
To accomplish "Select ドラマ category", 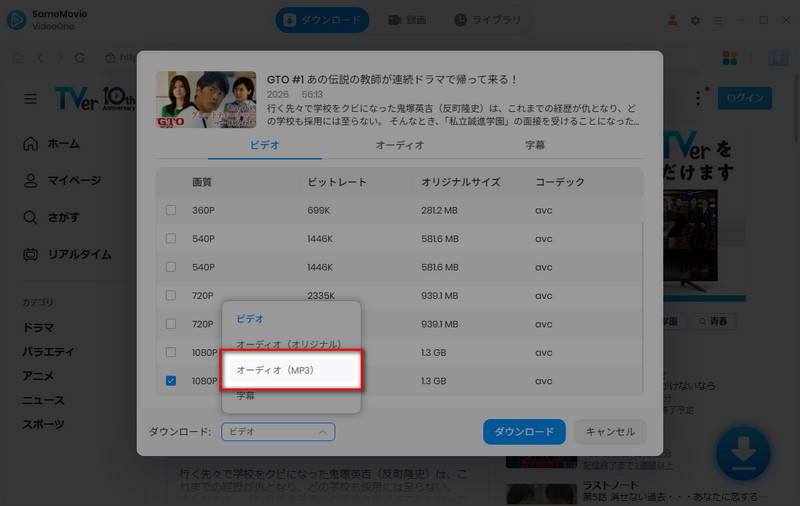I will (38, 327).
